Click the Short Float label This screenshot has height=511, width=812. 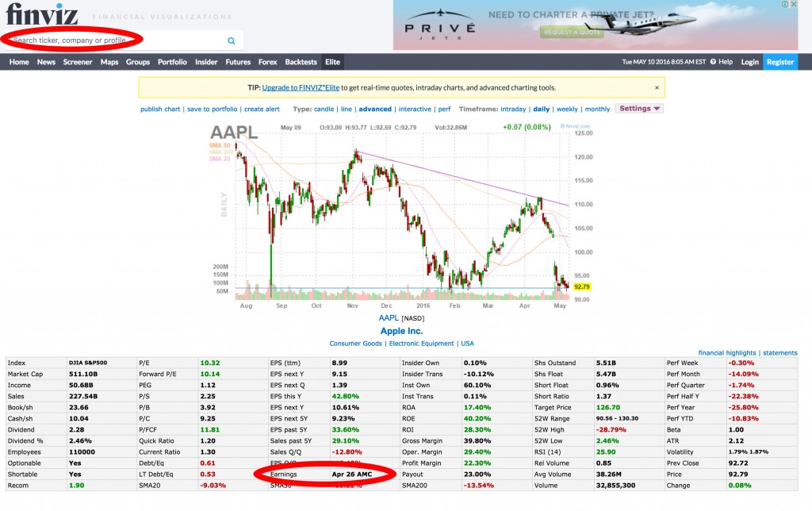click(551, 385)
